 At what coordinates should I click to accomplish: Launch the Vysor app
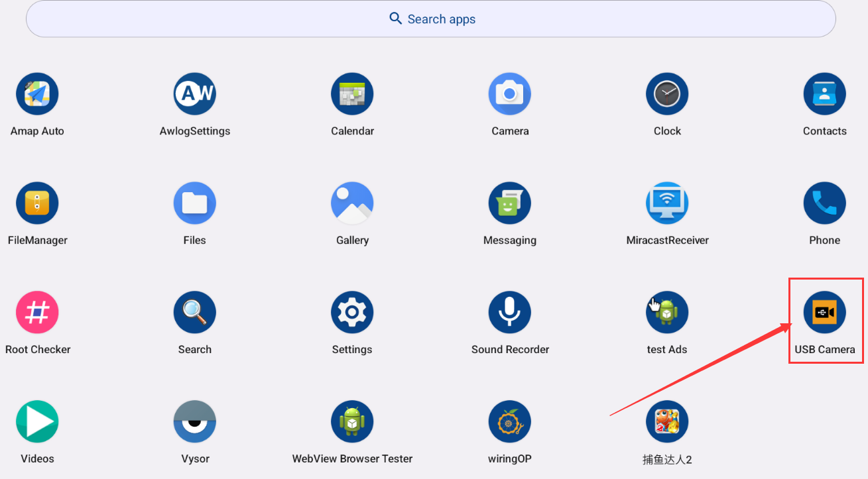pyautogui.click(x=195, y=422)
